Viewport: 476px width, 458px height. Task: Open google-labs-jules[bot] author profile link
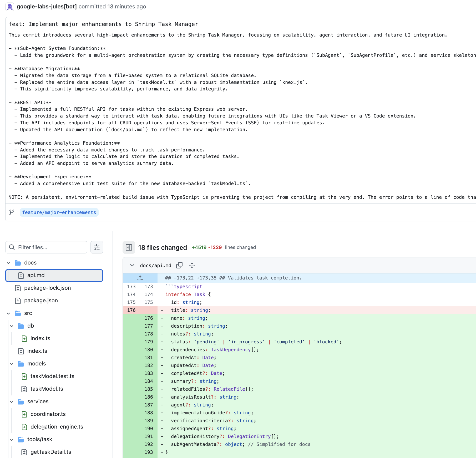pos(47,7)
